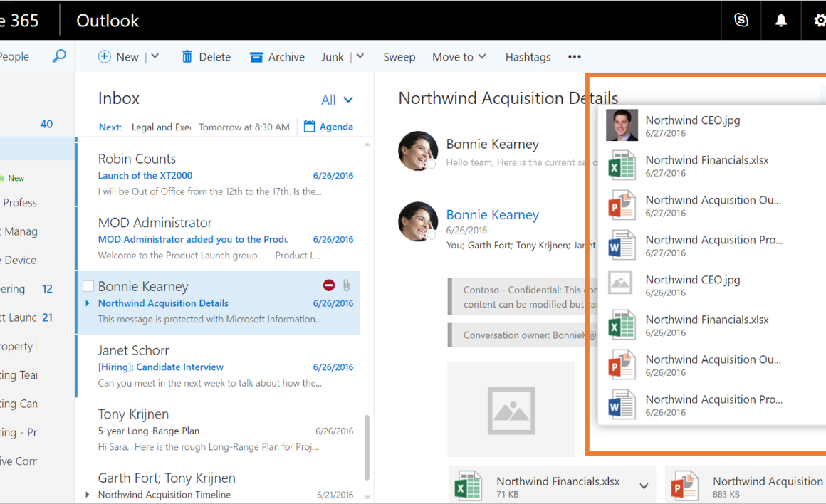Image resolution: width=826 pixels, height=504 pixels.
Task: Select the Bonnie Kearney message checkbox
Action: [x=88, y=286]
